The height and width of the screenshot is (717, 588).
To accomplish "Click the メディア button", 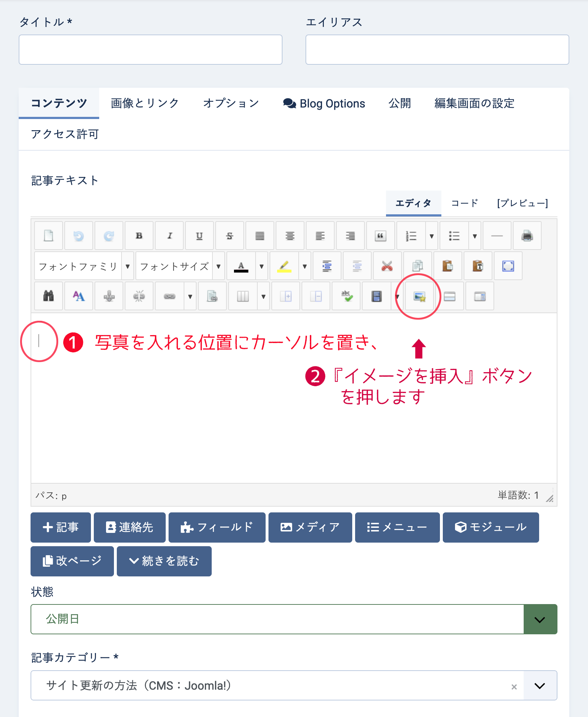I will (x=310, y=527).
